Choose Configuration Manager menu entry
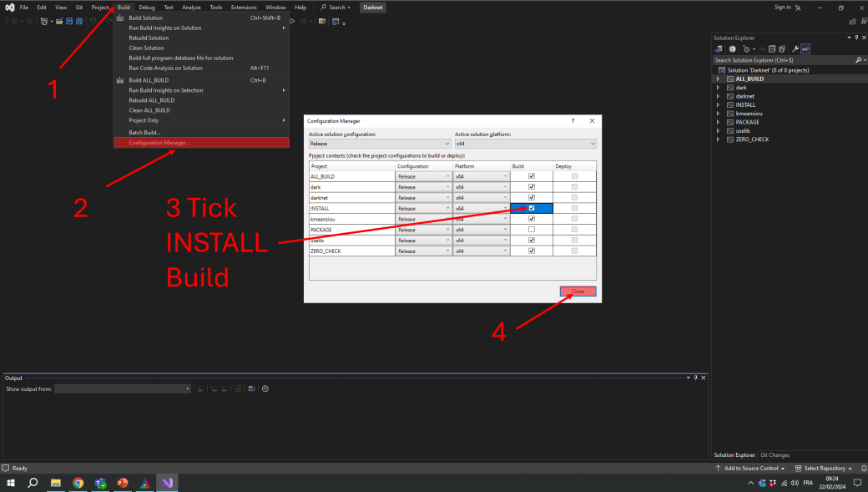This screenshot has width=868, height=492. point(201,142)
